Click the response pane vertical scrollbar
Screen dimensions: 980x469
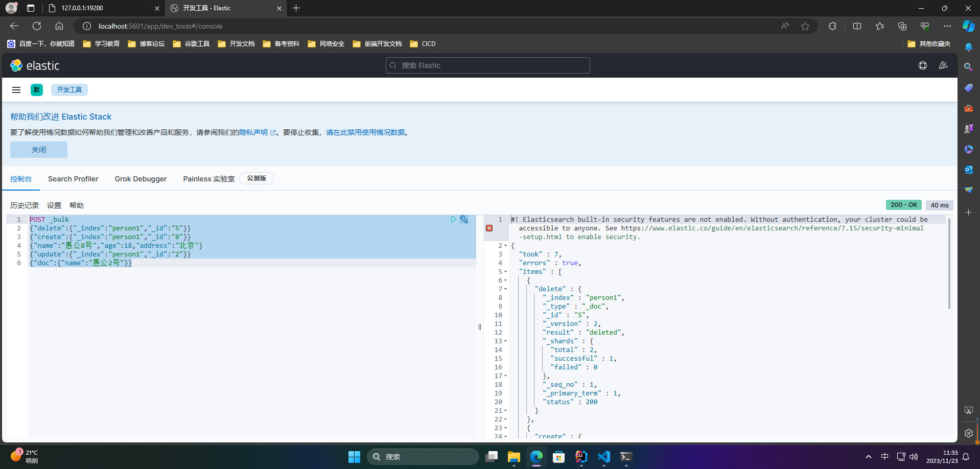point(949,263)
